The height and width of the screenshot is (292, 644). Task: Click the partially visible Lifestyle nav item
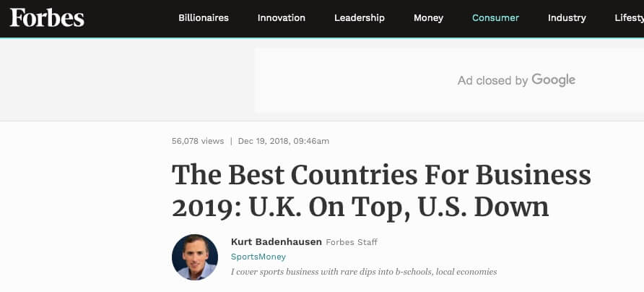[x=630, y=18]
